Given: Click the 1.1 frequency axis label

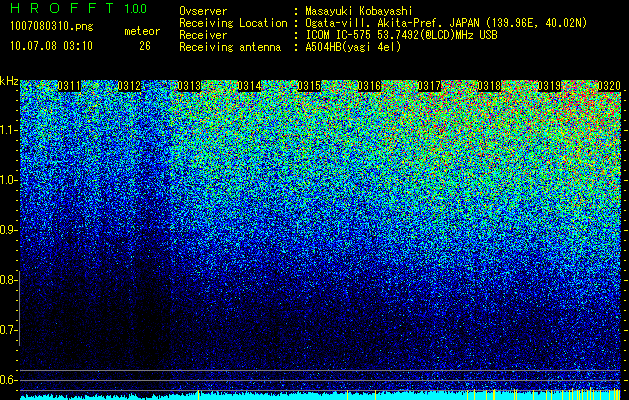Looking at the screenshot, I should [8, 130].
